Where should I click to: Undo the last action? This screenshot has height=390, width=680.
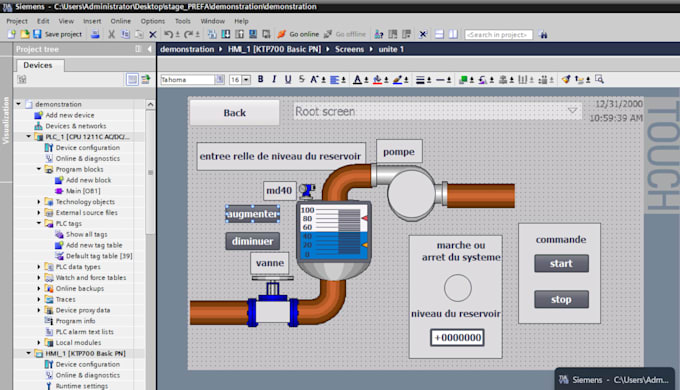coord(169,34)
